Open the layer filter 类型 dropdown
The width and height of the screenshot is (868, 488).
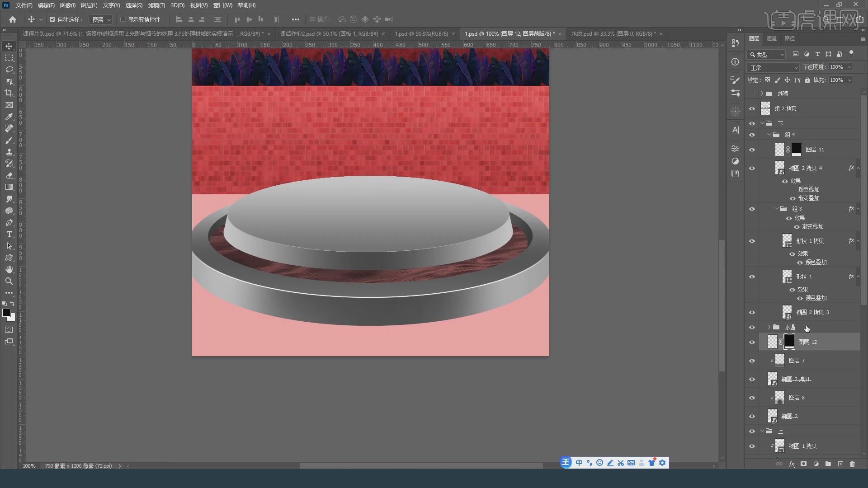point(767,55)
